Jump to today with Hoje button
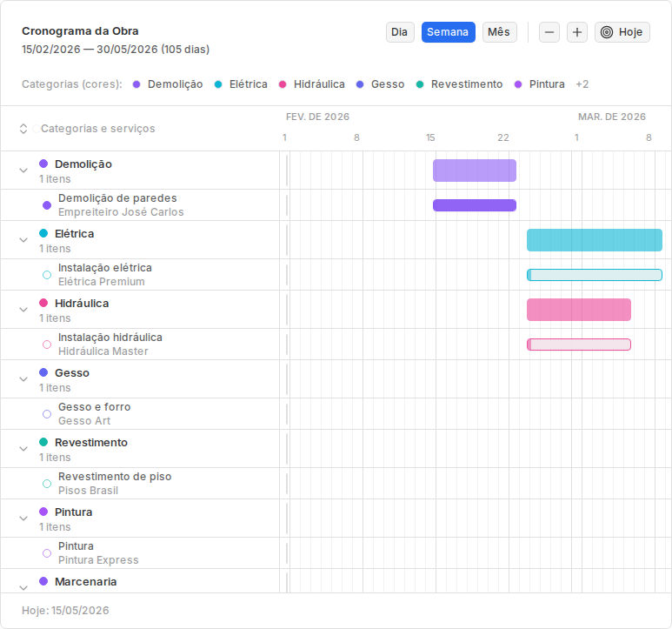The height and width of the screenshot is (629, 672). click(x=622, y=32)
